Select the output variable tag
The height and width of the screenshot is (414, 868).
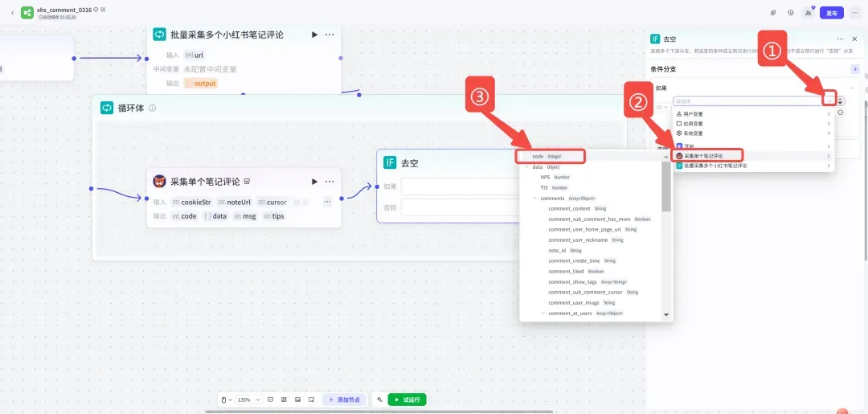tap(200, 84)
